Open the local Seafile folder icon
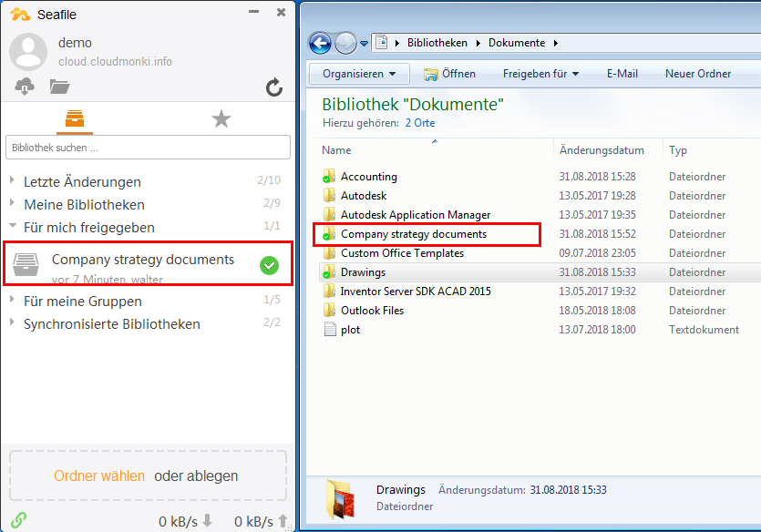Viewport: 761px width, 532px height. [x=60, y=87]
